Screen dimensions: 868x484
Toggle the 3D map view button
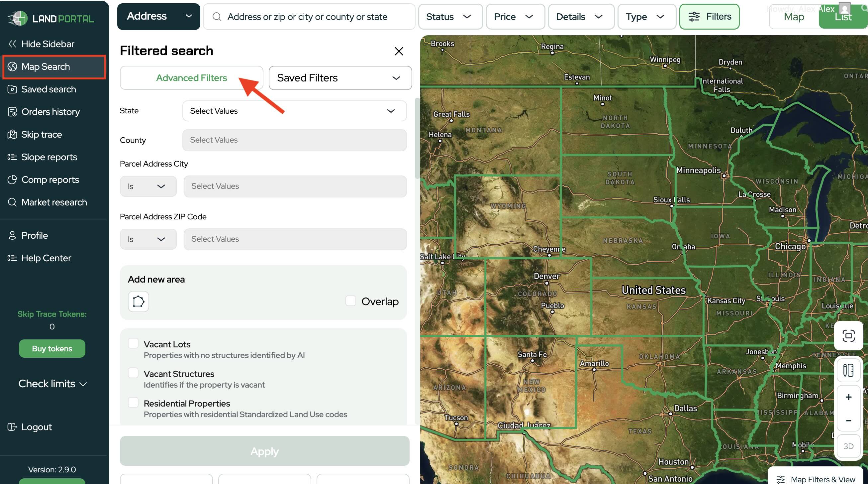848,446
